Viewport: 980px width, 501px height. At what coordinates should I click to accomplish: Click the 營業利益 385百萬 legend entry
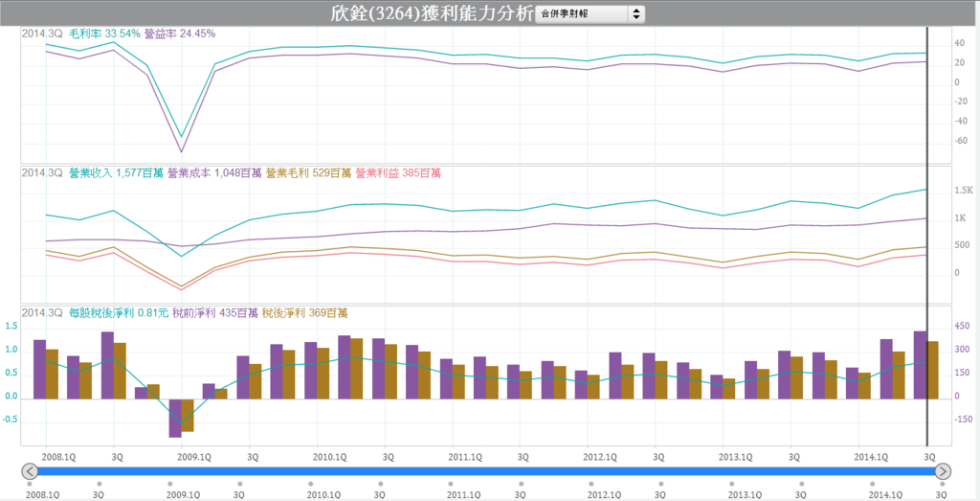pyautogui.click(x=398, y=173)
